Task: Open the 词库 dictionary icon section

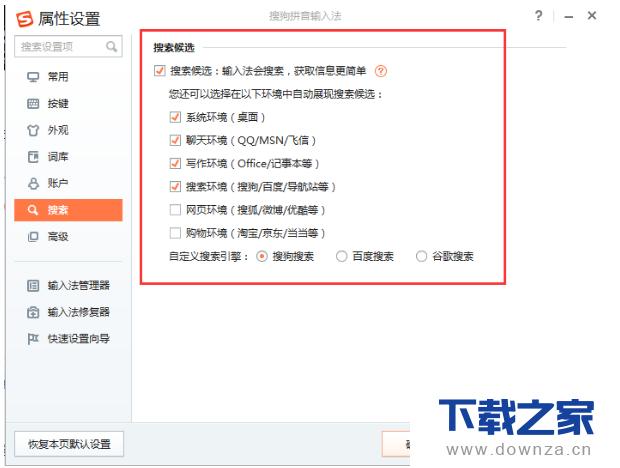Action: click(x=33, y=157)
